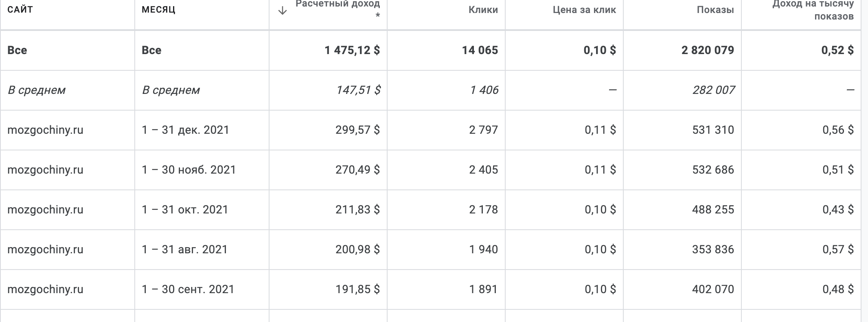Sort by the Клики column header
This screenshot has width=868, height=322.
click(x=483, y=10)
